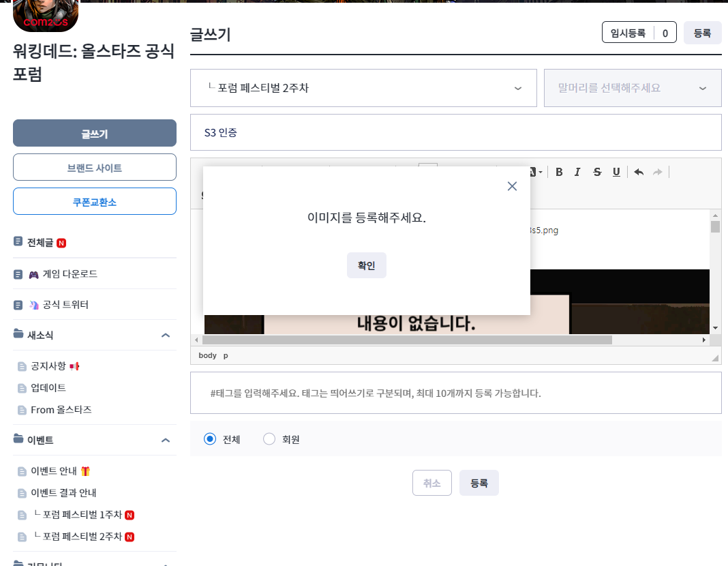Image resolution: width=728 pixels, height=566 pixels.
Task: Toggle bold formatting in editor toolbar
Action: click(559, 173)
